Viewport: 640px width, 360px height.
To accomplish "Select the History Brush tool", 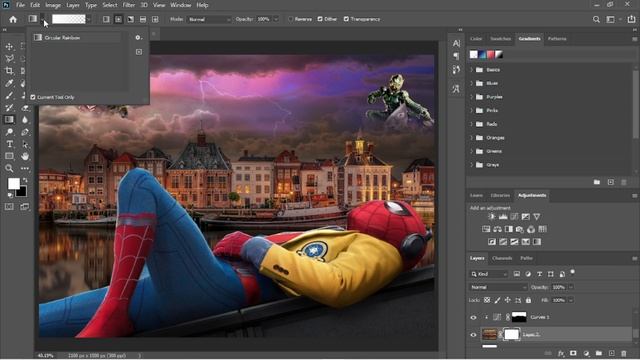I will pyautogui.click(x=9, y=107).
